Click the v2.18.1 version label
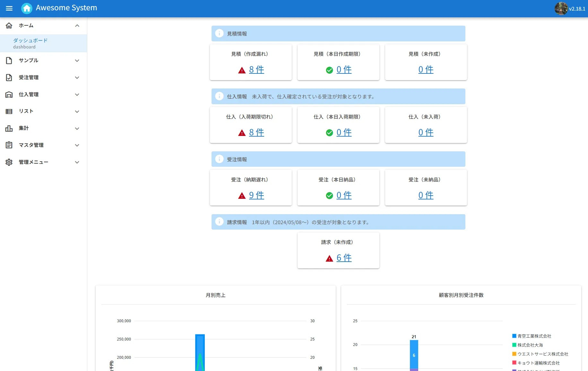This screenshot has height=371, width=588. pyautogui.click(x=577, y=9)
